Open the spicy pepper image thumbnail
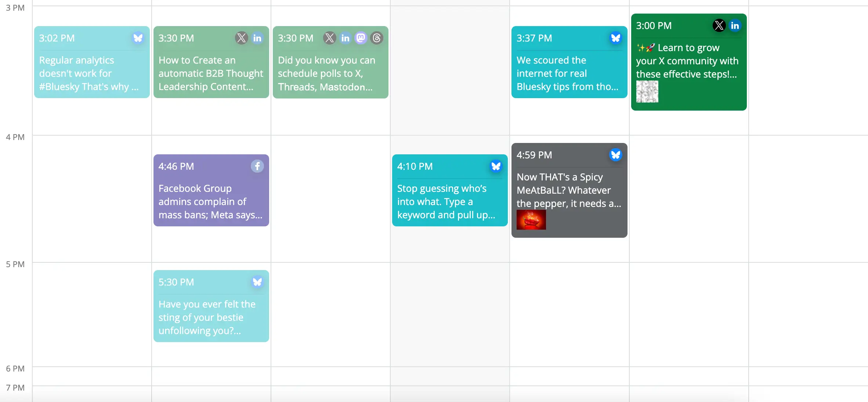The width and height of the screenshot is (868, 402). (x=531, y=220)
